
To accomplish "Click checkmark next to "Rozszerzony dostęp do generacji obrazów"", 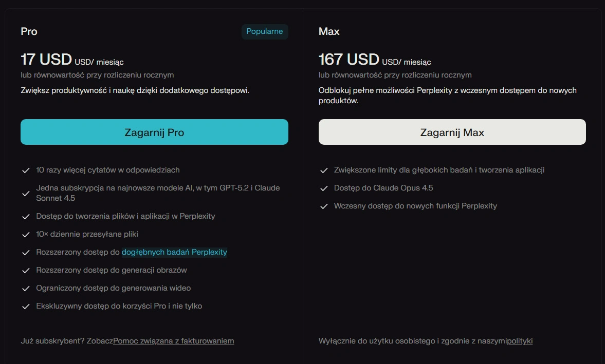I will tap(26, 270).
